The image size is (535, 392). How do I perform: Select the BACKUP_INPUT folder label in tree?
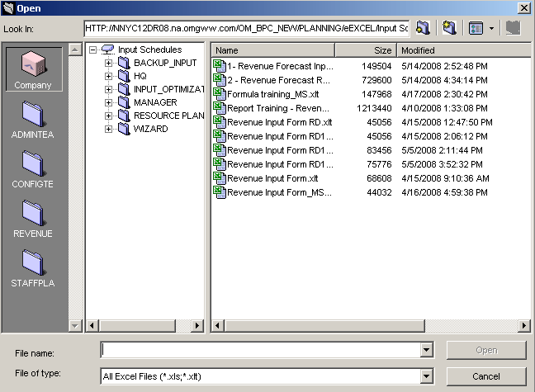point(165,63)
